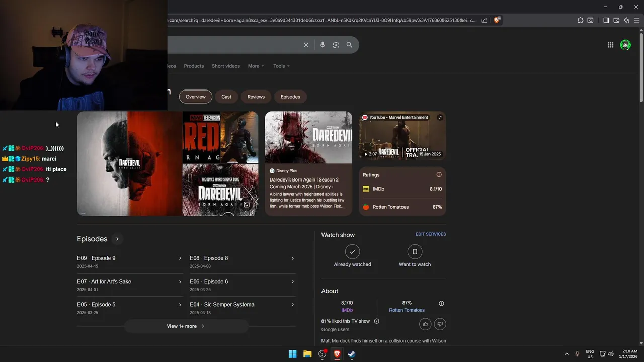Open IMDb 8,1/10 rating row
644x362 pixels.
point(403,189)
